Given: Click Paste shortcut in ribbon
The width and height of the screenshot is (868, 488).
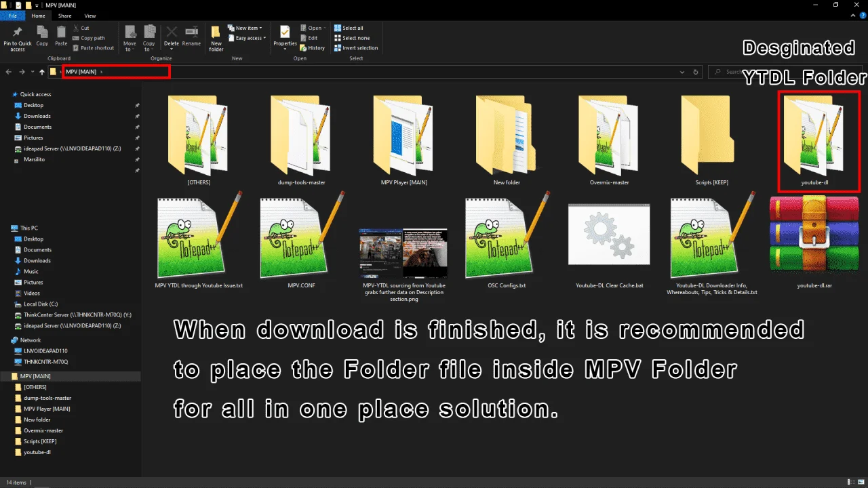Looking at the screenshot, I should click(93, 48).
